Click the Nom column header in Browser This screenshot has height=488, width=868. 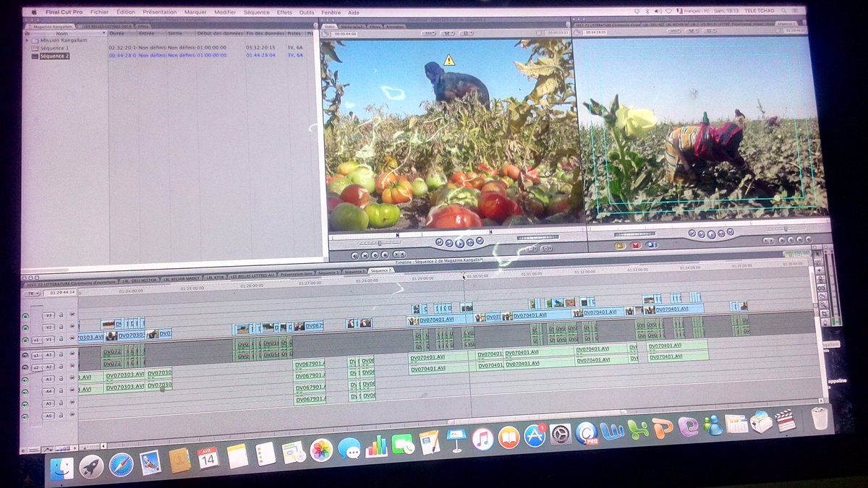click(x=64, y=33)
